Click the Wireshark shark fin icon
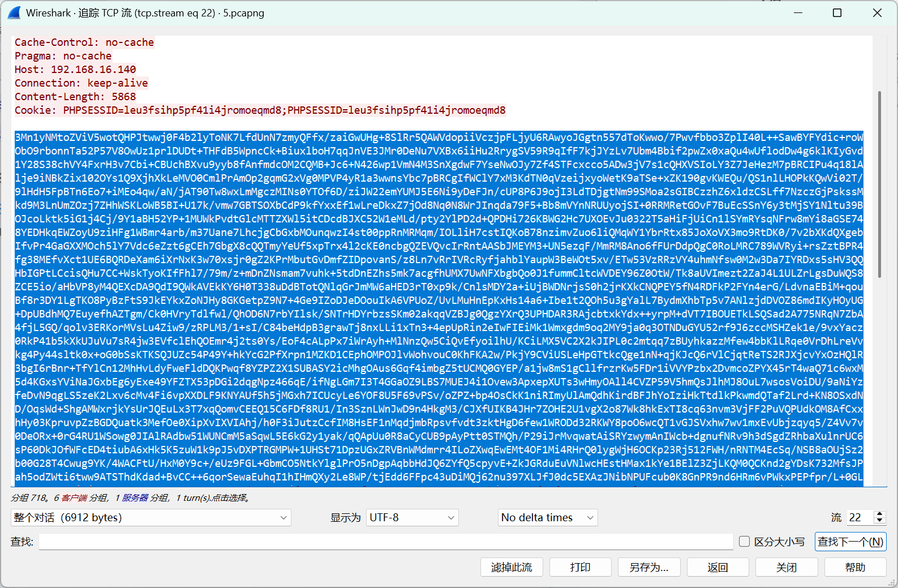This screenshot has height=588, width=898. (x=14, y=13)
